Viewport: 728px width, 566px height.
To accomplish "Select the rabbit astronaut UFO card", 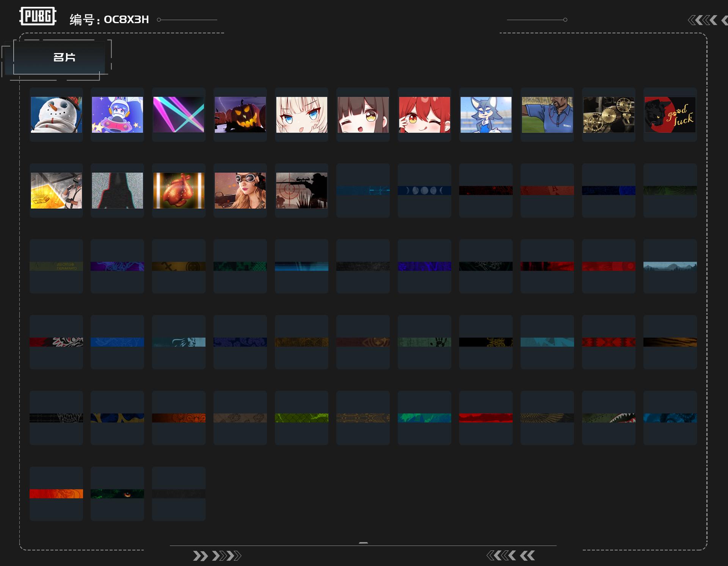I will (x=118, y=114).
